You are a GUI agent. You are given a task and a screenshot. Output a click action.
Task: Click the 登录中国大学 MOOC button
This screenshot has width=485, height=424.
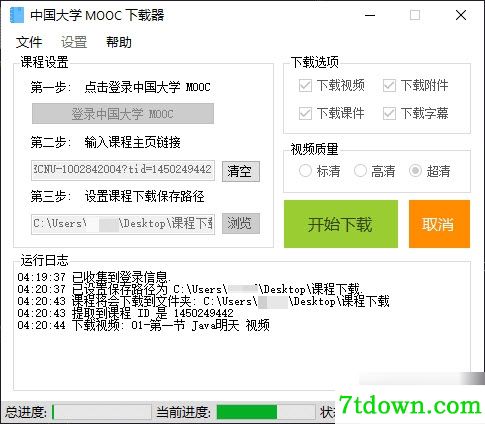pos(123,114)
